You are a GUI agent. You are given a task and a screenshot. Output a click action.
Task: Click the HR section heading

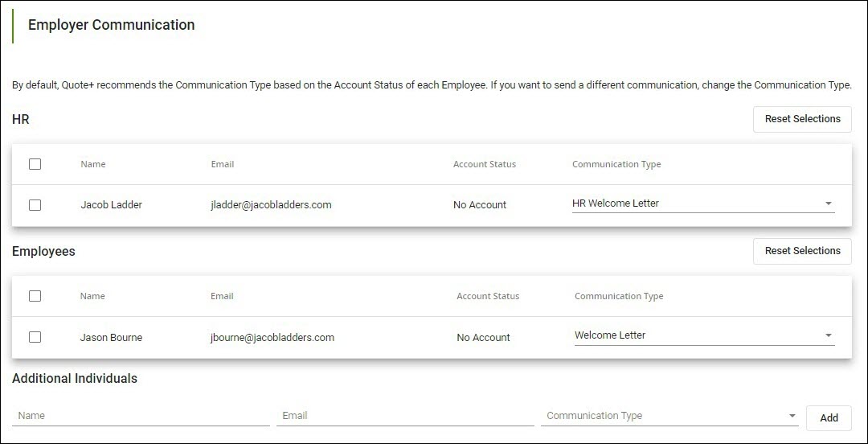pyautogui.click(x=20, y=119)
